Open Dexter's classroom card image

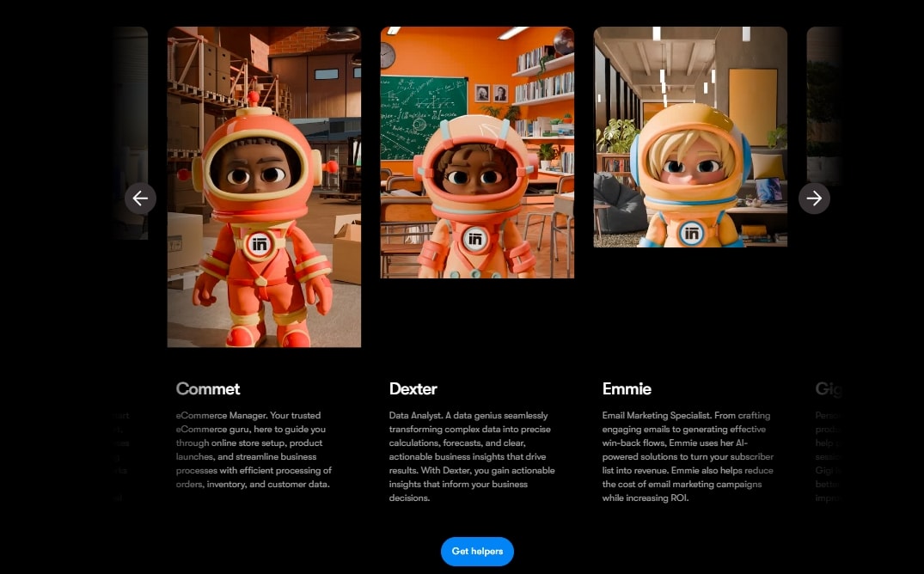(x=477, y=150)
